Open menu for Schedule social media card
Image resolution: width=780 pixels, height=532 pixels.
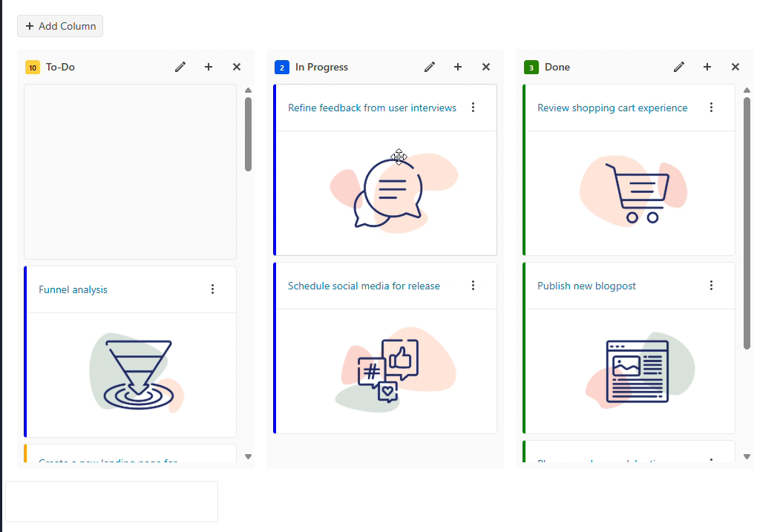[473, 286]
